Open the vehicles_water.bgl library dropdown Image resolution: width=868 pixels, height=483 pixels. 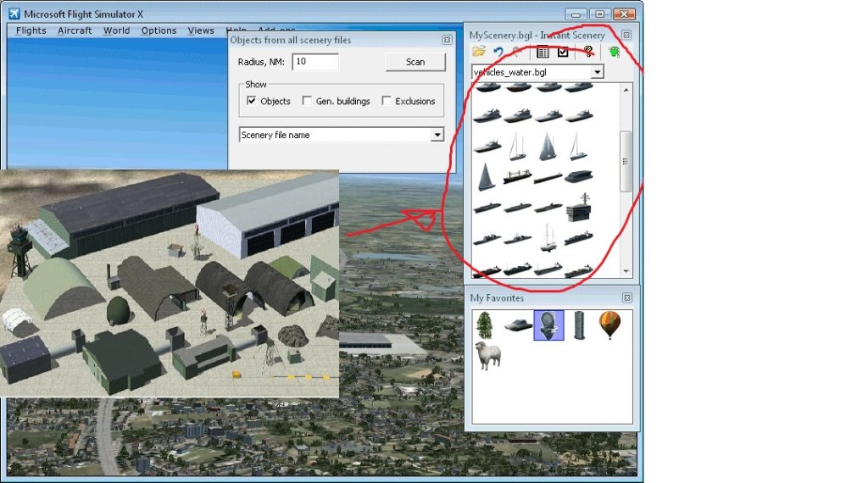tap(597, 72)
